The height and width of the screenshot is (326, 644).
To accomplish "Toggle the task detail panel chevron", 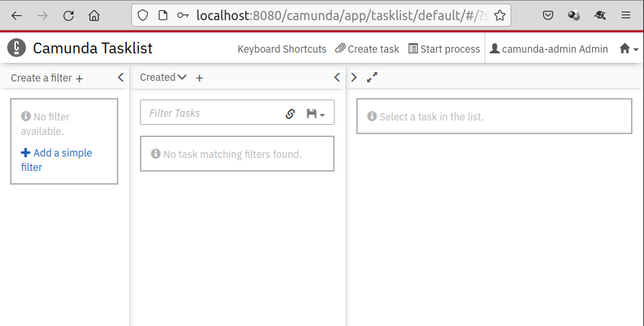I will pos(353,77).
